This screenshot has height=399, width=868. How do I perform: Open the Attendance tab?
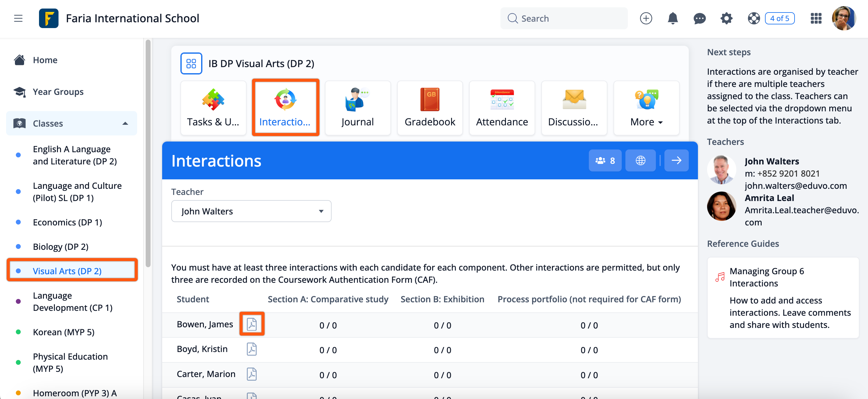(x=502, y=108)
